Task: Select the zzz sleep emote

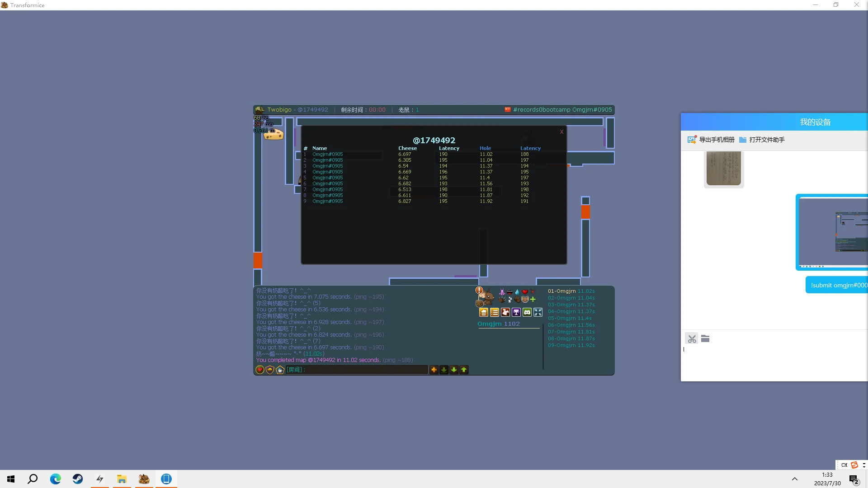Action: 510,299
